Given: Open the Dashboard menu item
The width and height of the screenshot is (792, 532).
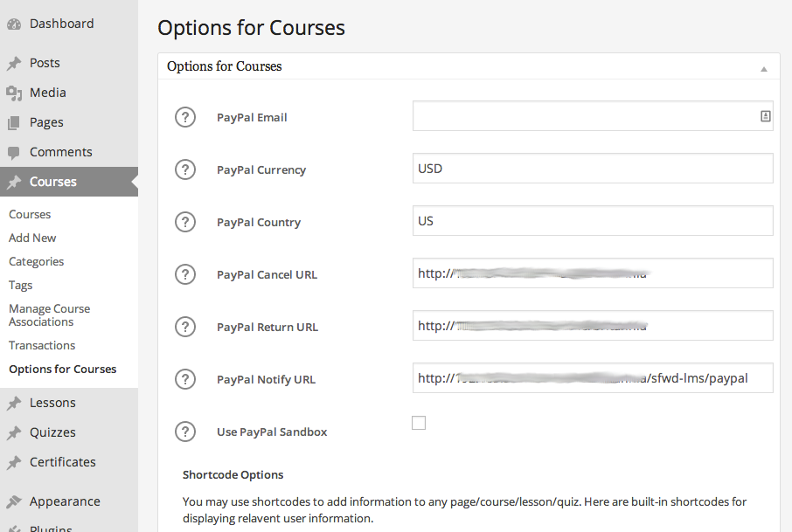Looking at the screenshot, I should coord(61,24).
